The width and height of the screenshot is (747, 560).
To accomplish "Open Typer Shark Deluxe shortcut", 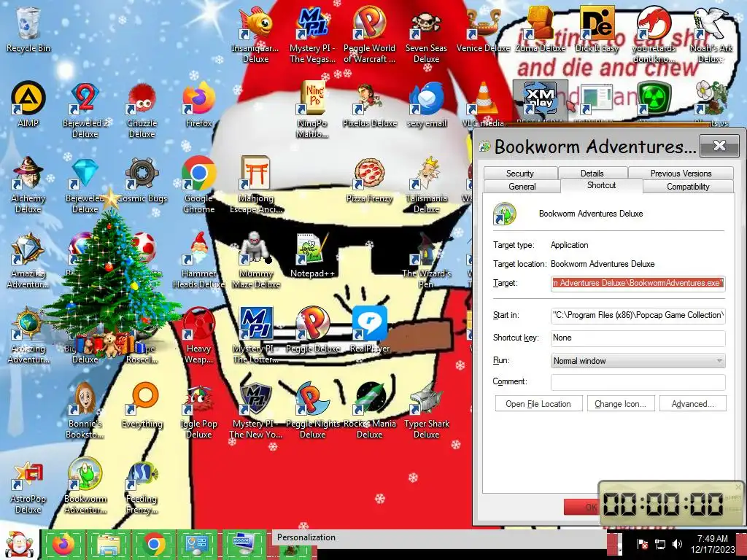I will (426, 411).
